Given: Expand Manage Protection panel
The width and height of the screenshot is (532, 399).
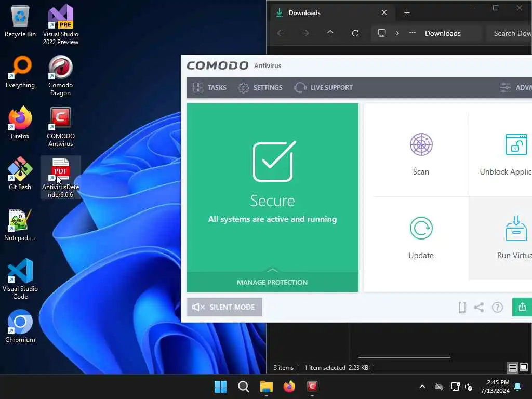Looking at the screenshot, I should 272,282.
